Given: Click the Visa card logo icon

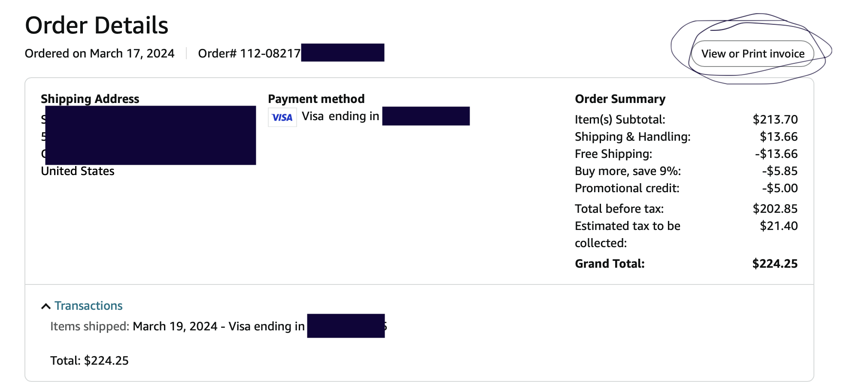Looking at the screenshot, I should (x=282, y=117).
